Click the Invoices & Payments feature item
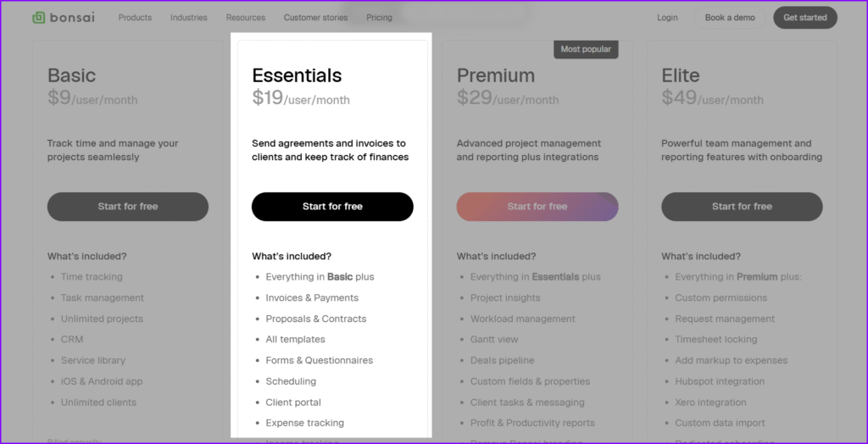This screenshot has width=868, height=444. click(312, 298)
